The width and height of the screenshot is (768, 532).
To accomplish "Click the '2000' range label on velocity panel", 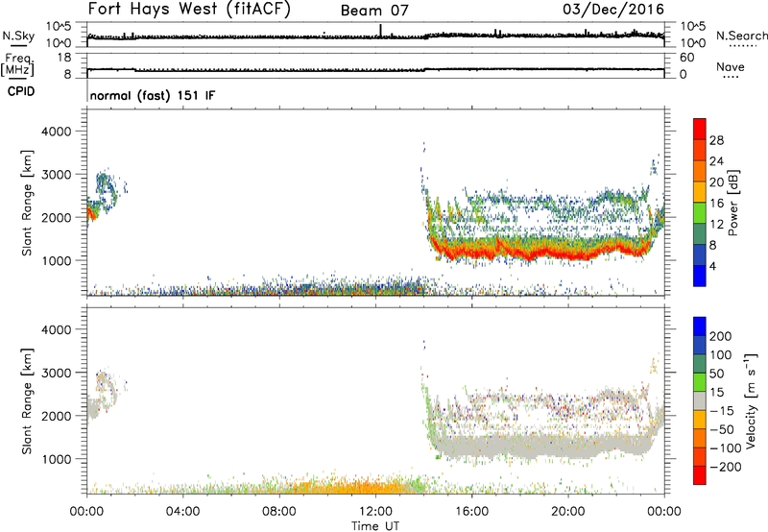I will point(56,416).
